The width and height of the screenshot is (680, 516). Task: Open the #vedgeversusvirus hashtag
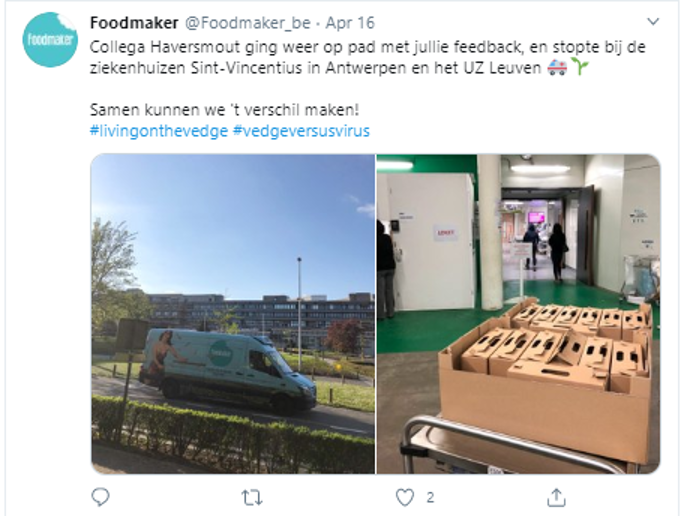(301, 131)
